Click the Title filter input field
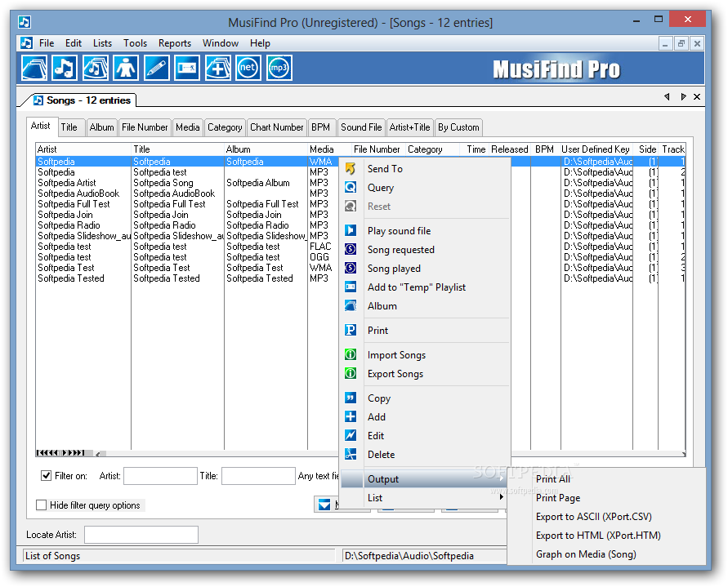Screen dimensions: 728x587 [258, 476]
